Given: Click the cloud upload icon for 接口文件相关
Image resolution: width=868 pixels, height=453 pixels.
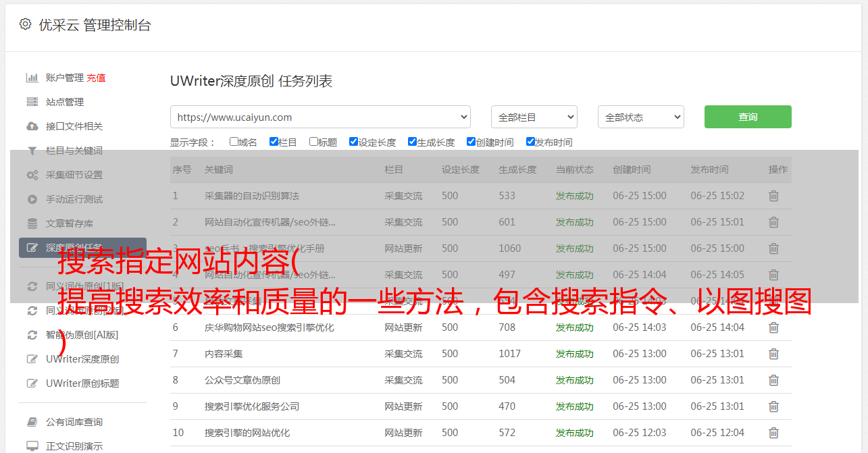Looking at the screenshot, I should pyautogui.click(x=32, y=126).
